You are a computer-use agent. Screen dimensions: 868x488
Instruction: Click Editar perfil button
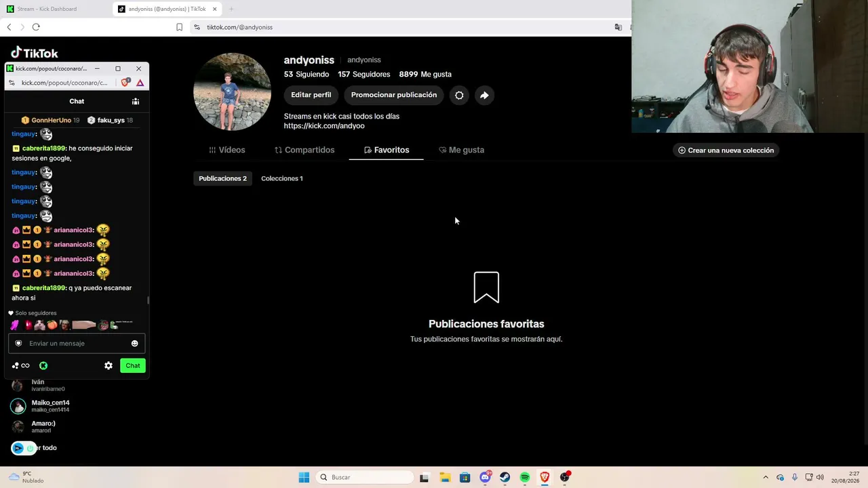(x=311, y=95)
